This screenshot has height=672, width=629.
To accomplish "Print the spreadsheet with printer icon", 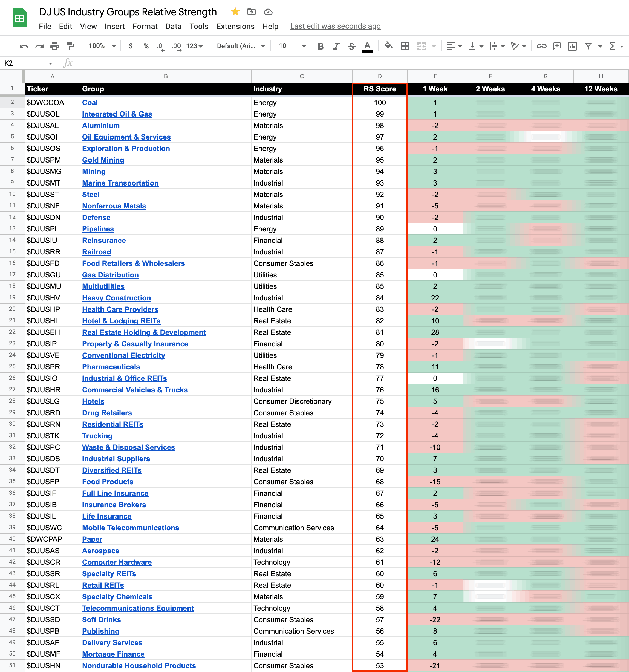I will coord(55,46).
